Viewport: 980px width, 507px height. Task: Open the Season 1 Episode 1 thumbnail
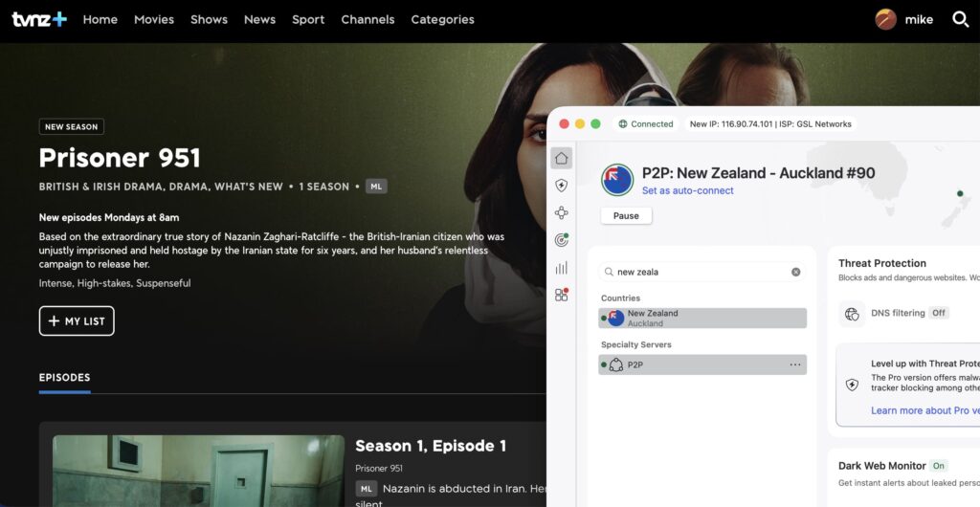point(198,471)
